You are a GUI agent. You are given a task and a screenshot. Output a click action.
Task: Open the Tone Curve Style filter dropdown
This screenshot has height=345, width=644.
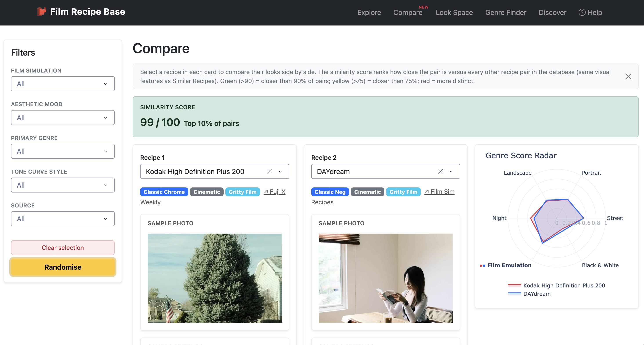click(63, 185)
